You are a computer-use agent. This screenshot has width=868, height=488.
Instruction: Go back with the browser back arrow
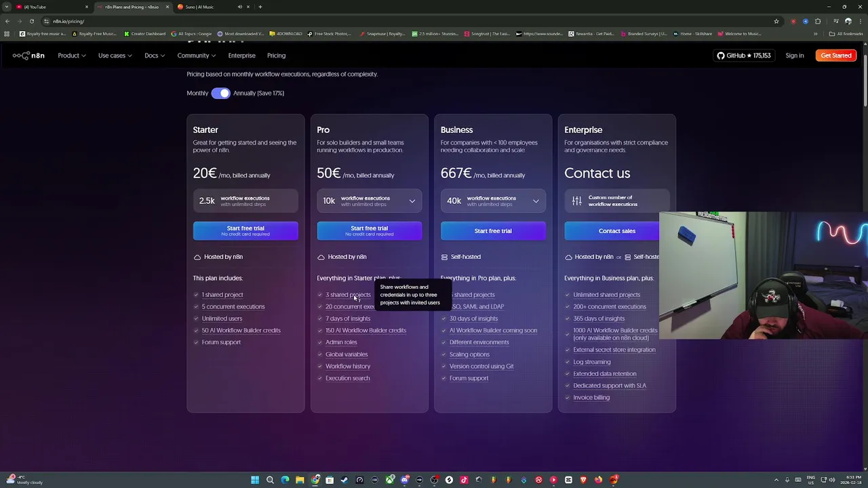click(x=7, y=21)
